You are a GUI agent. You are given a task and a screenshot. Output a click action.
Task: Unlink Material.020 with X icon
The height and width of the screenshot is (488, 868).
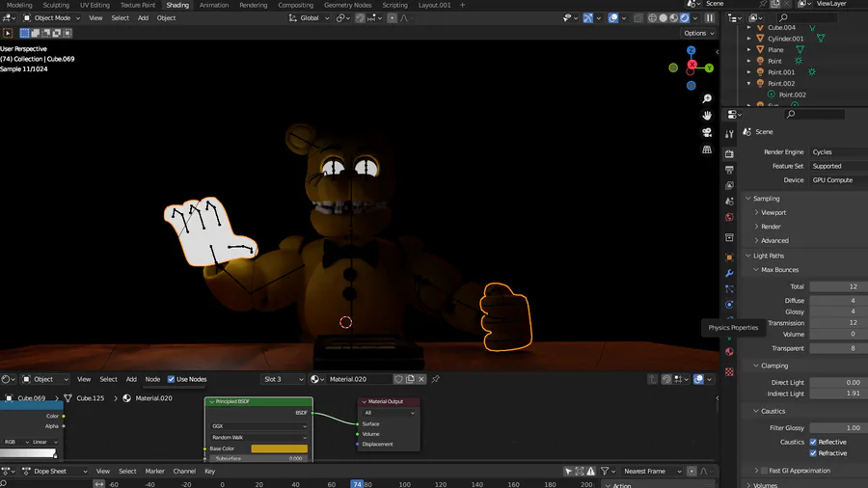point(421,379)
